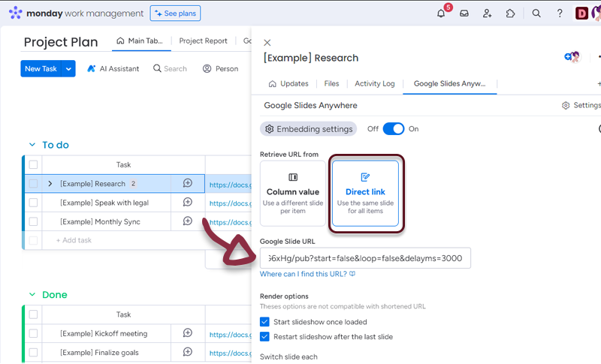The height and width of the screenshot is (364, 601).
Task: Expand subitems of [Example] Research
Action: click(50, 184)
